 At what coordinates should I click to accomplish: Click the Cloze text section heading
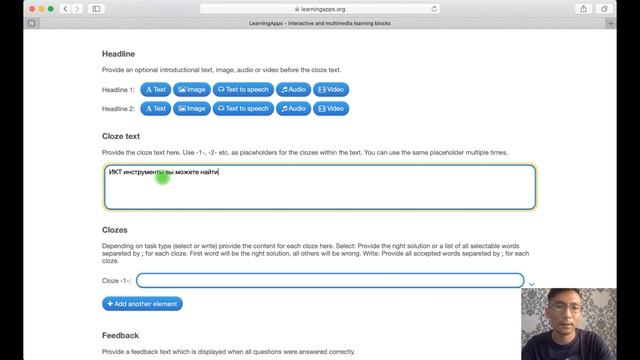[x=121, y=136]
